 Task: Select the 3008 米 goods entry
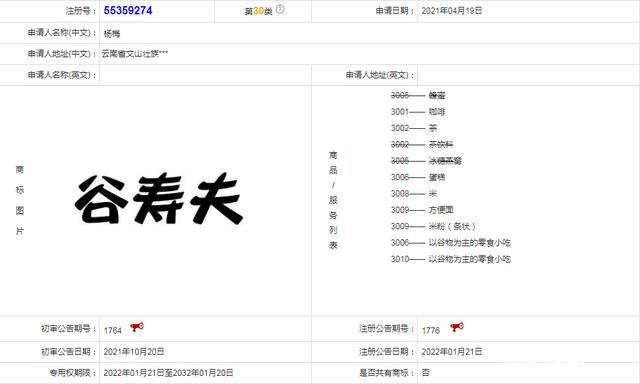(413, 193)
